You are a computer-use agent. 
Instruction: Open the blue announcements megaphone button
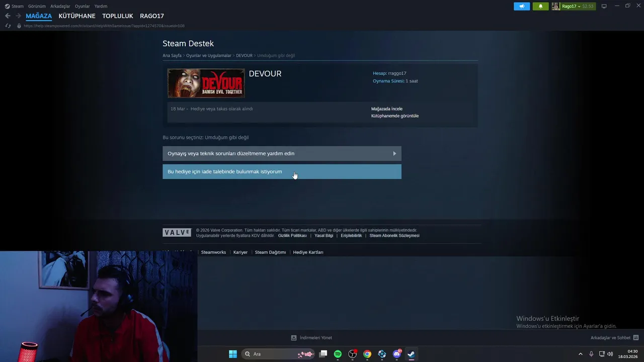(x=522, y=6)
